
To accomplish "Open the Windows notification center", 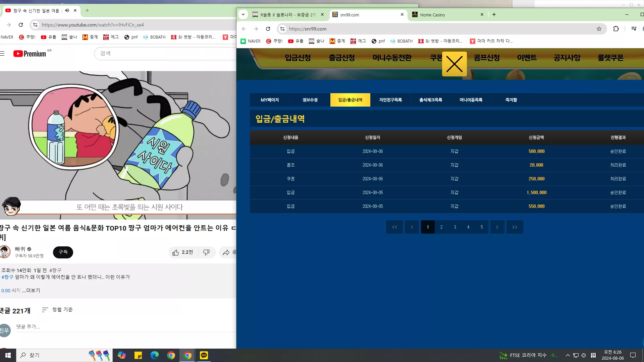I will (633, 355).
